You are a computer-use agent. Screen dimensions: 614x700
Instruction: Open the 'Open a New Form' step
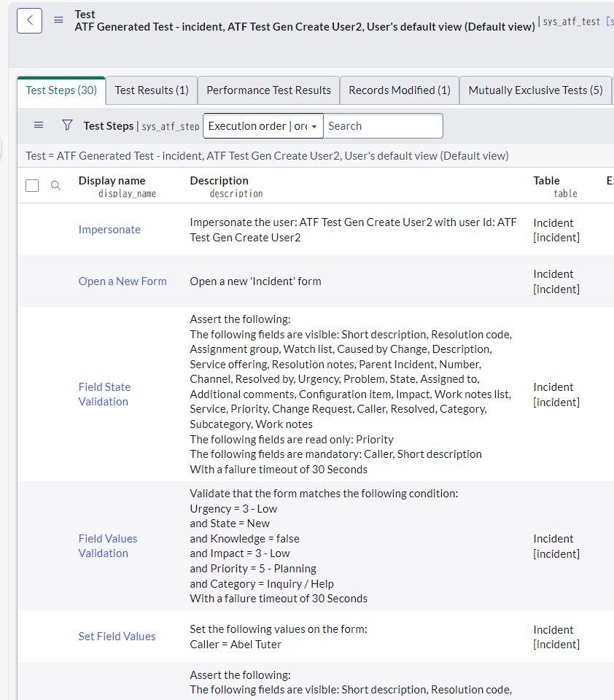(x=122, y=281)
